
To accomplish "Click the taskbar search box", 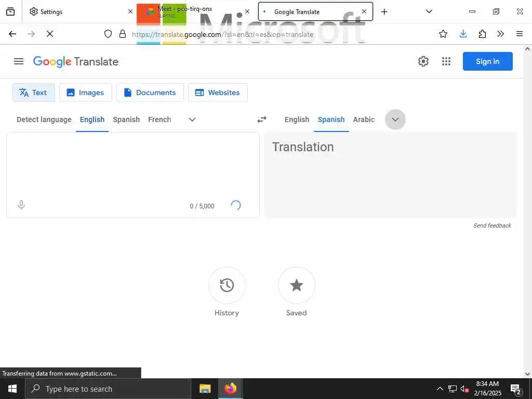I will click(108, 389).
